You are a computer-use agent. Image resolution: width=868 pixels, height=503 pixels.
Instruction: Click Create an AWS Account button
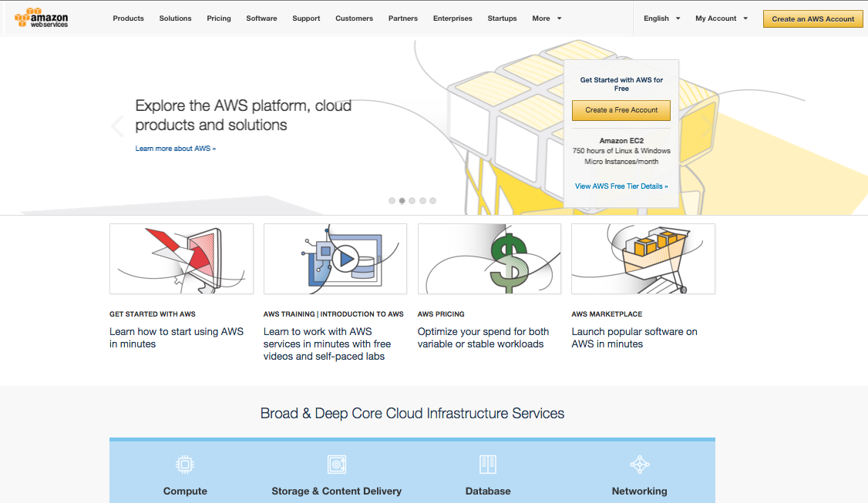(812, 18)
